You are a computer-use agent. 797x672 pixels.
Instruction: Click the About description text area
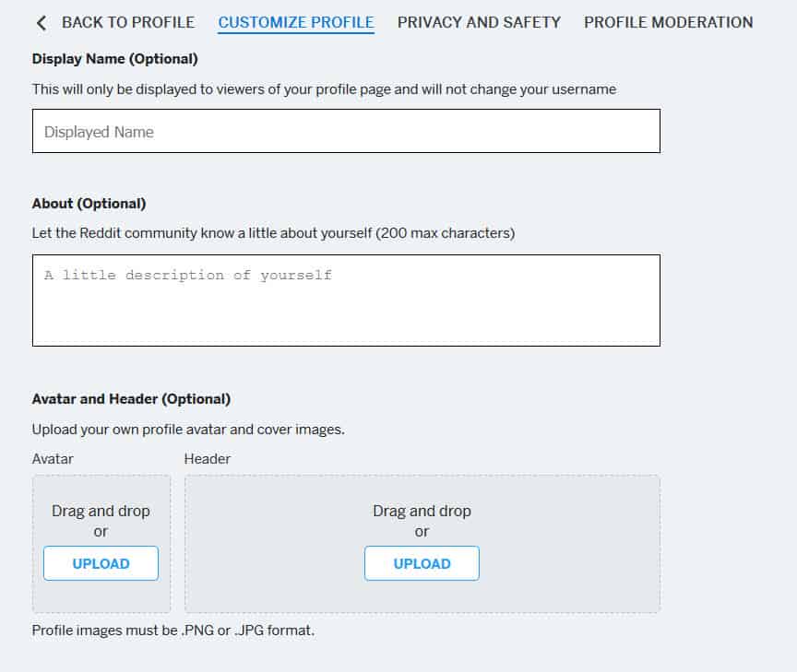click(346, 300)
